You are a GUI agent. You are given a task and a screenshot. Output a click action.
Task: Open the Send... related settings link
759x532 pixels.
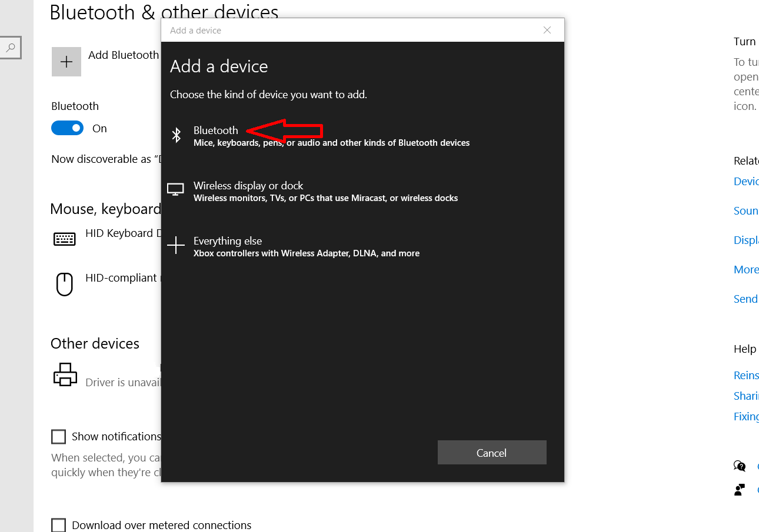pos(746,299)
